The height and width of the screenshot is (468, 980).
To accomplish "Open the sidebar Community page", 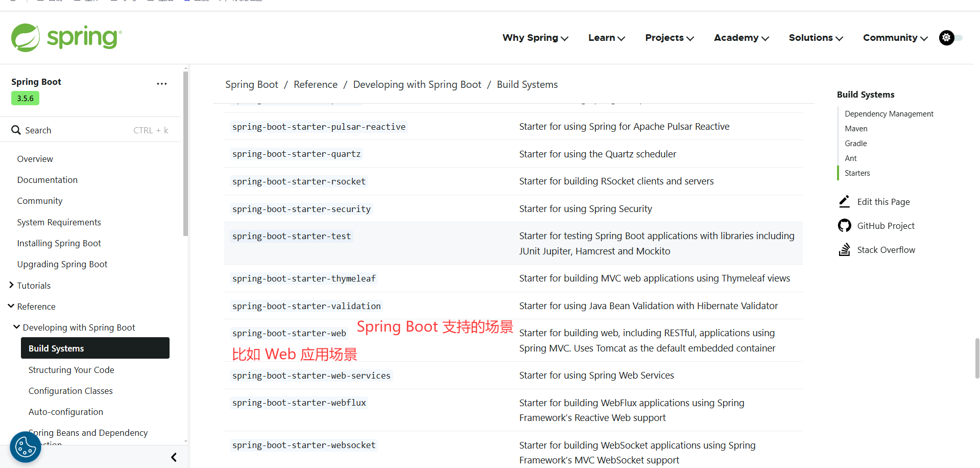I will click(x=40, y=201).
